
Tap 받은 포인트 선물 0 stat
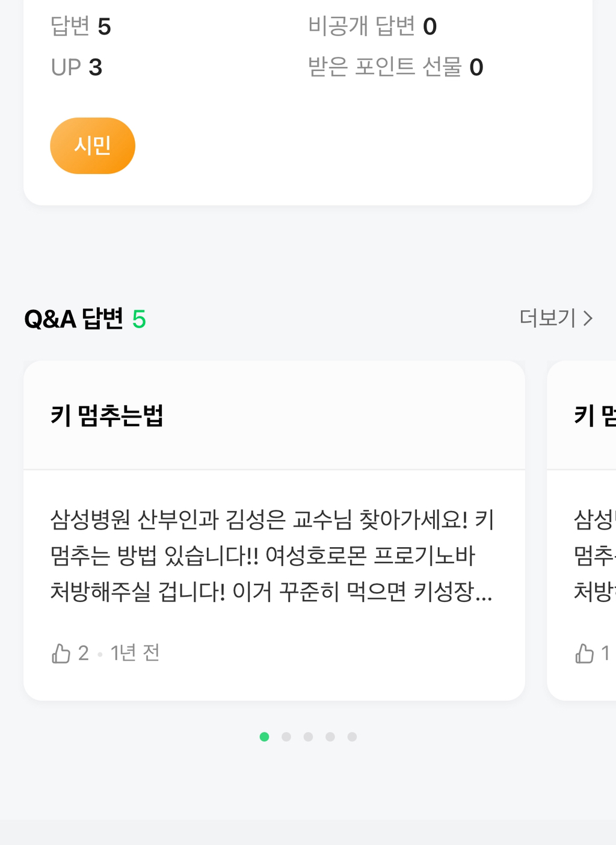[x=395, y=67]
